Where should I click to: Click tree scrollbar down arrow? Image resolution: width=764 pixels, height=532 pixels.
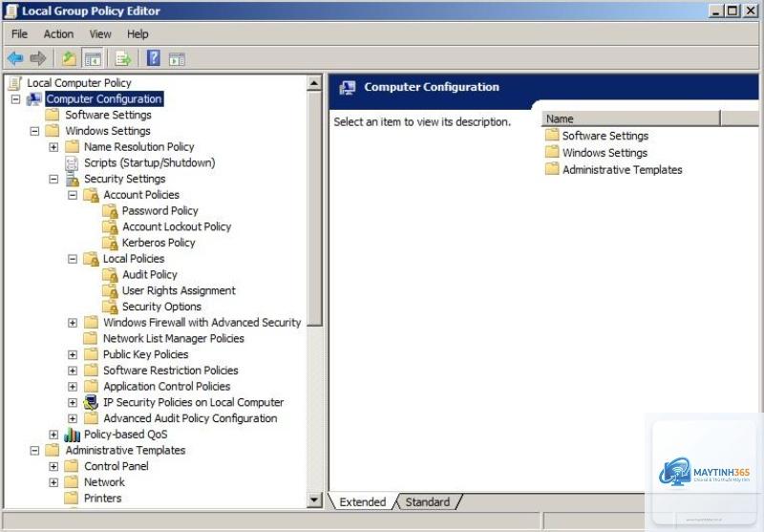click(x=314, y=500)
